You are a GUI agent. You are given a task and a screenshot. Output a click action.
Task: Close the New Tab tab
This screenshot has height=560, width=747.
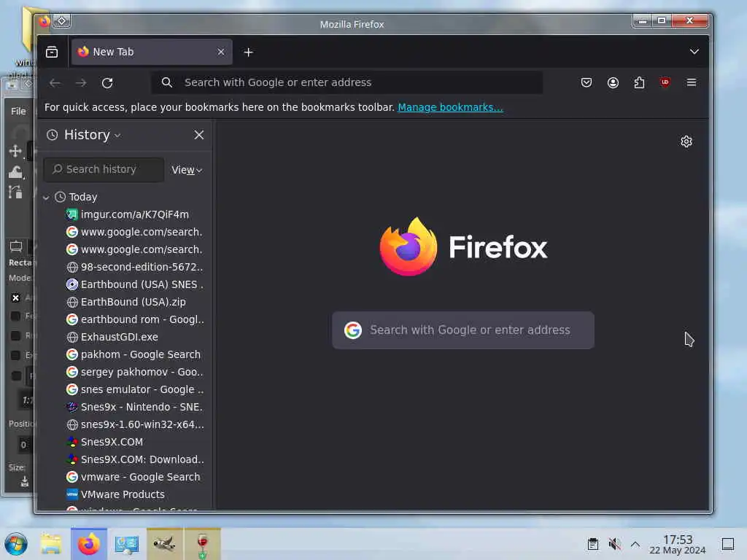(220, 52)
